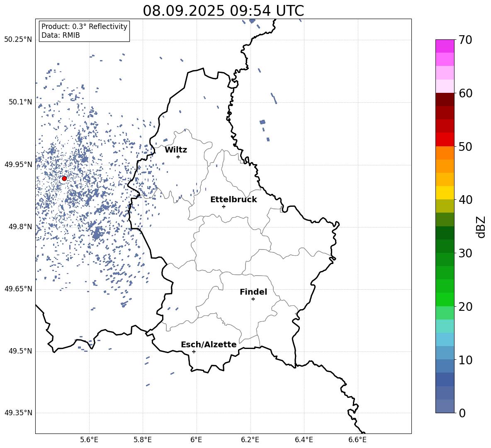This screenshot has width=491, height=448.
Task: Click the Product: 0.3° Reflectivity text
Action: 85,27
